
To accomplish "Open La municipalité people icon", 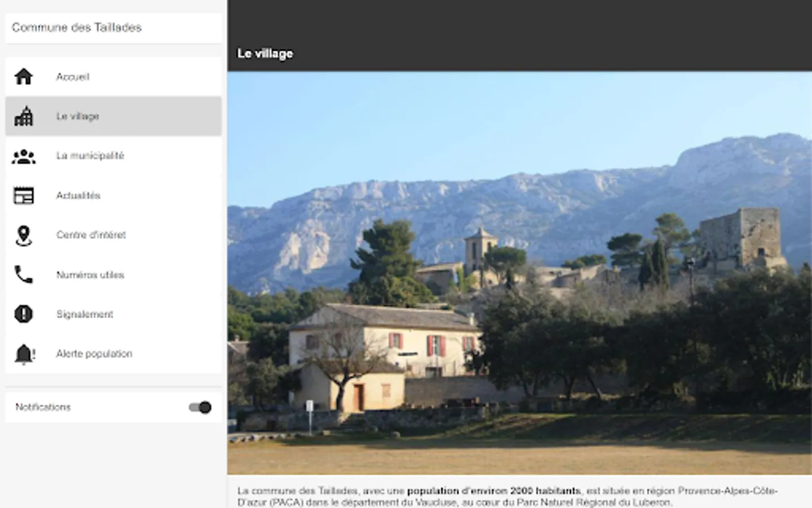I will 24,156.
